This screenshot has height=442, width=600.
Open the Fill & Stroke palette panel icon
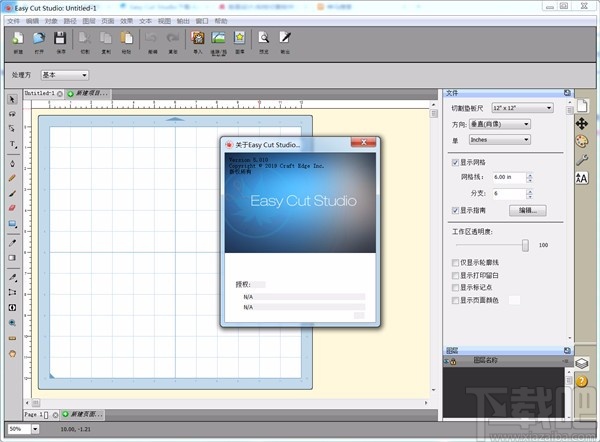pos(582,141)
